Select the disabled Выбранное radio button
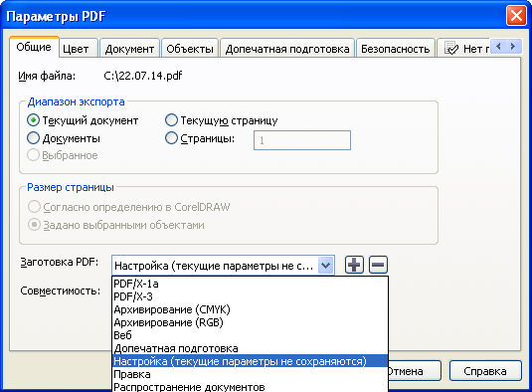The height and width of the screenshot is (392, 532). (x=33, y=155)
